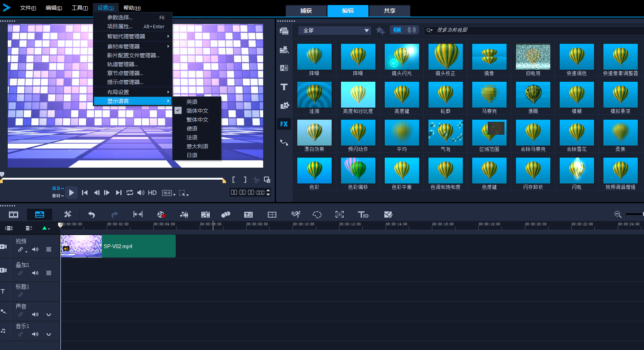Toggle the repeat loop playback button
The width and height of the screenshot is (644, 350).
pos(130,193)
